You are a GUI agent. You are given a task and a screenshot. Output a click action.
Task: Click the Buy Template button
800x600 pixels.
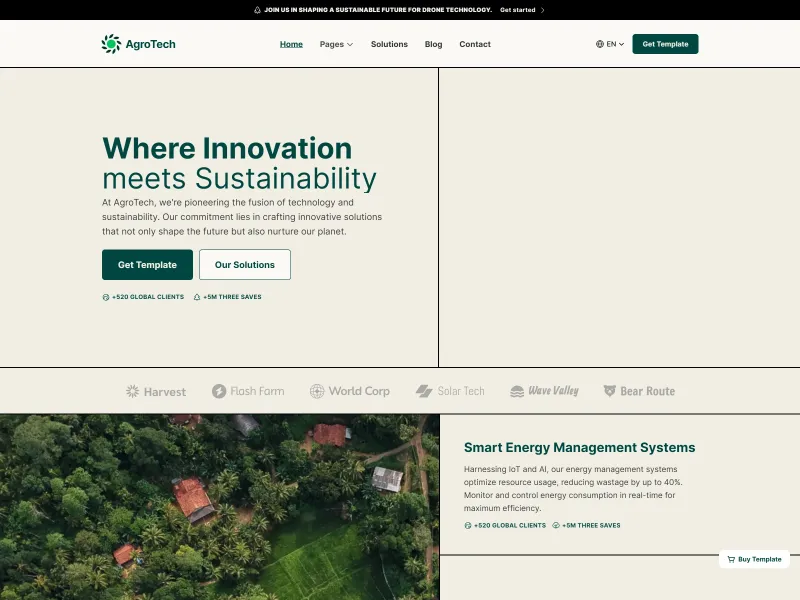pyautogui.click(x=754, y=559)
